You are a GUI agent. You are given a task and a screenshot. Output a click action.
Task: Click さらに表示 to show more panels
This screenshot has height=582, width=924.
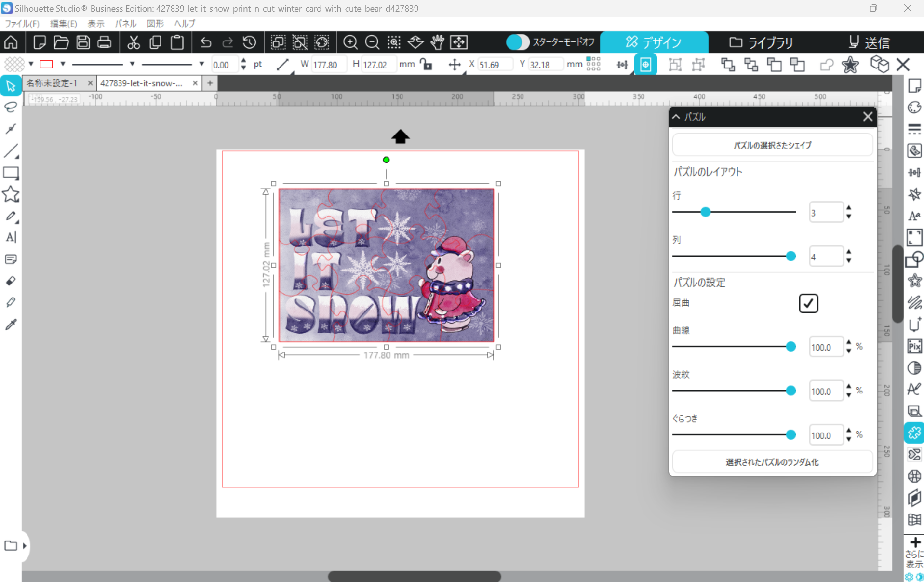(914, 554)
